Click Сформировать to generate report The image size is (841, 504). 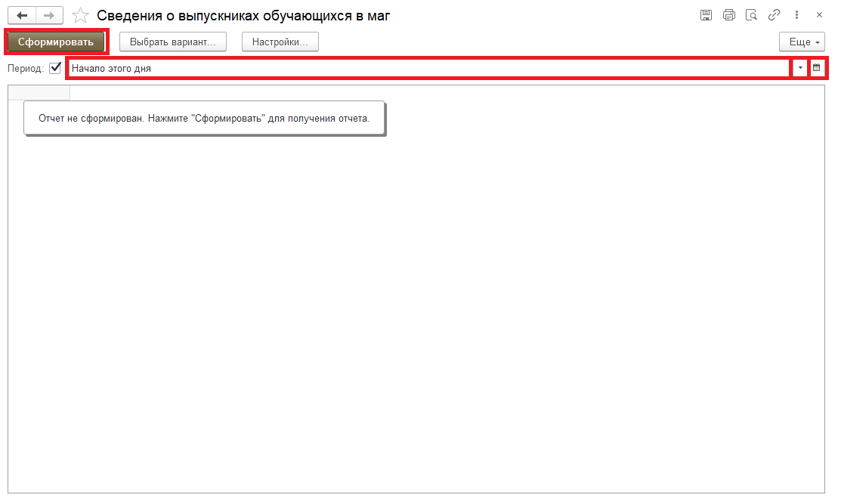56,42
